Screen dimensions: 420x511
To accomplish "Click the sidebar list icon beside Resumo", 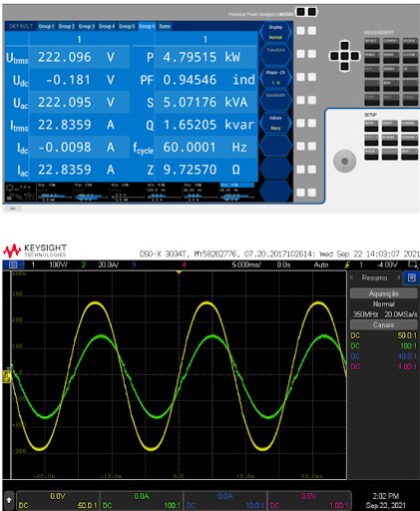I will point(411,277).
